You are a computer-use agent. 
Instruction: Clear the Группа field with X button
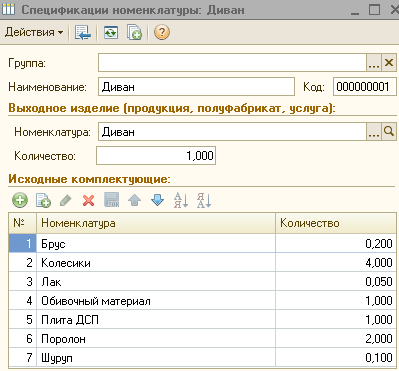pos(389,63)
